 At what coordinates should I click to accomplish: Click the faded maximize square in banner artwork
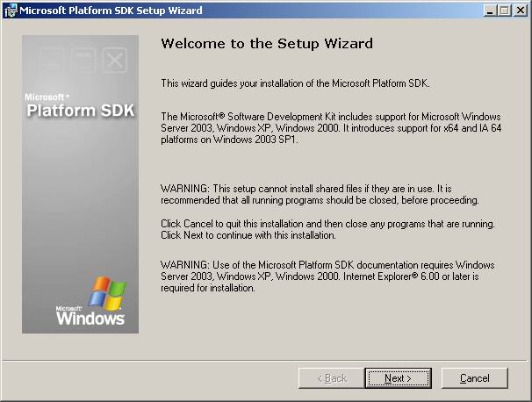click(x=83, y=61)
